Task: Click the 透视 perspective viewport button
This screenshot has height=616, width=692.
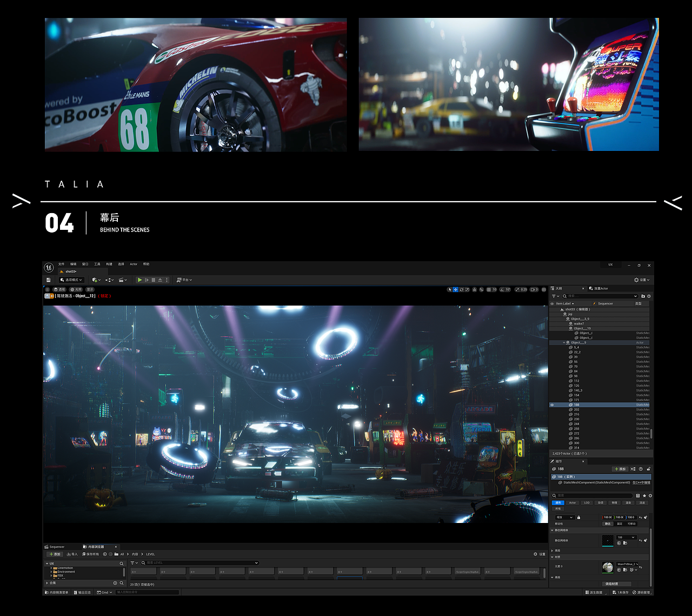Action: coord(59,289)
